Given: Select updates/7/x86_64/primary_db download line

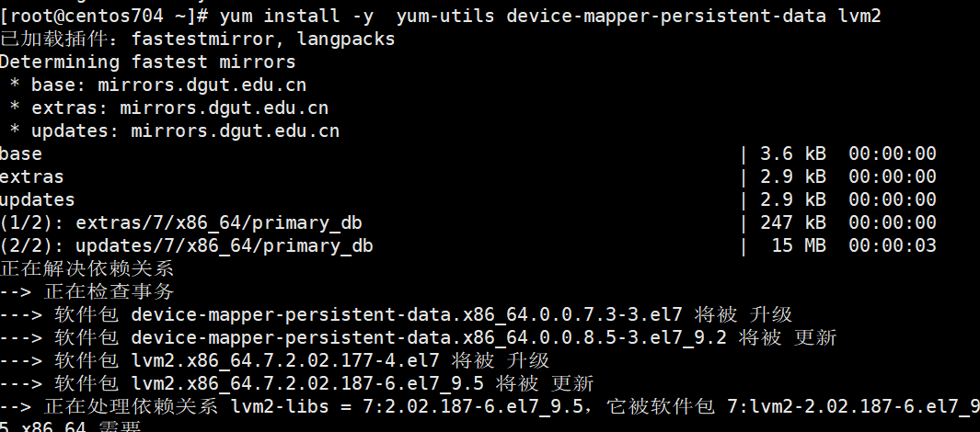Looking at the screenshot, I should (x=468, y=246).
